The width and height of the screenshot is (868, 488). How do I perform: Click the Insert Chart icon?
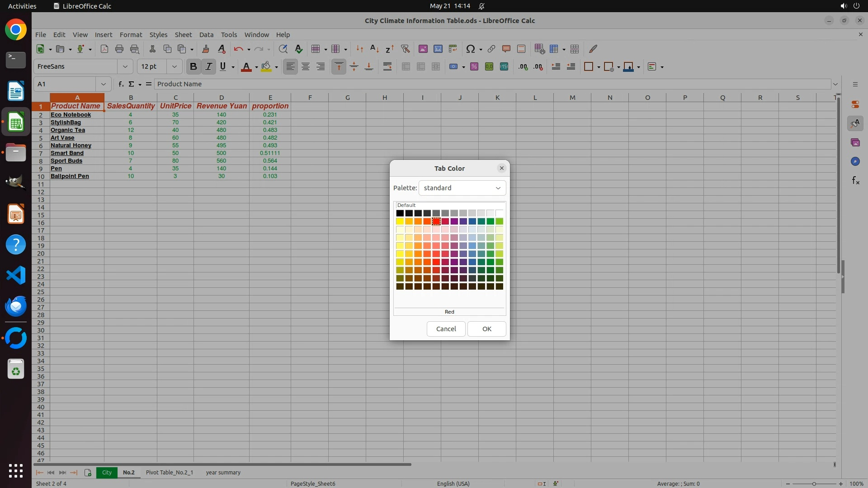click(x=438, y=49)
